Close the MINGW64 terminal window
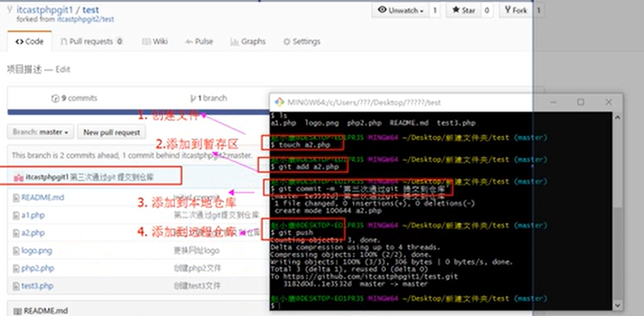This screenshot has height=316, width=644. pyautogui.click(x=608, y=102)
